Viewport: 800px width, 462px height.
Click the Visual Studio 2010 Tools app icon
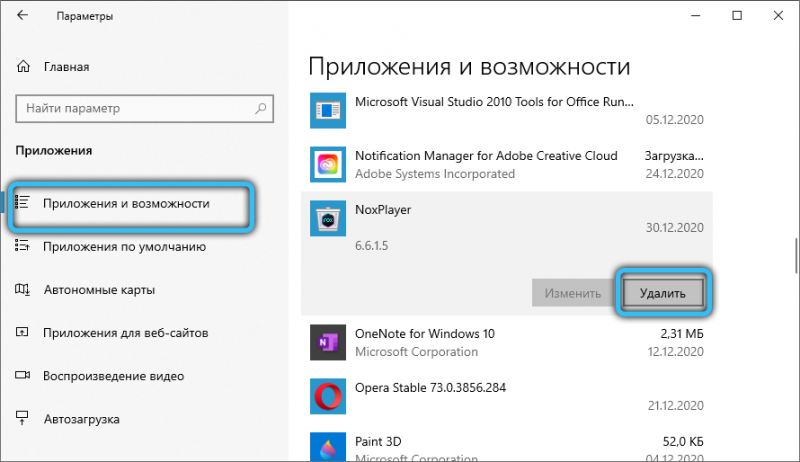(x=328, y=111)
